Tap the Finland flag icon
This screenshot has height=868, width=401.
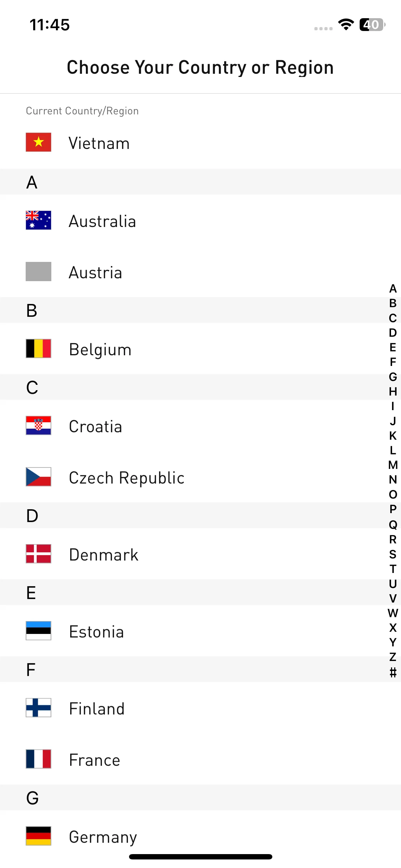tap(38, 708)
